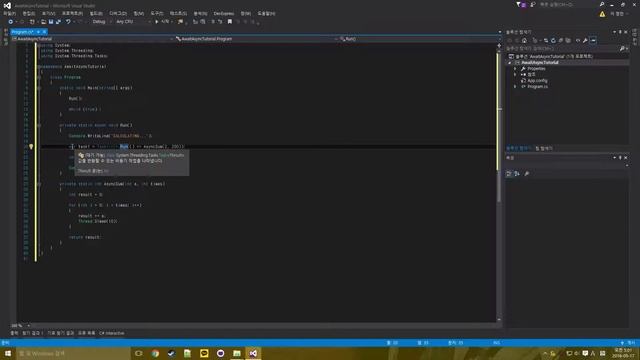Click the editor horizontal scrollbar
Image resolution: width=640 pixels, height=360 pixels.
265,326
